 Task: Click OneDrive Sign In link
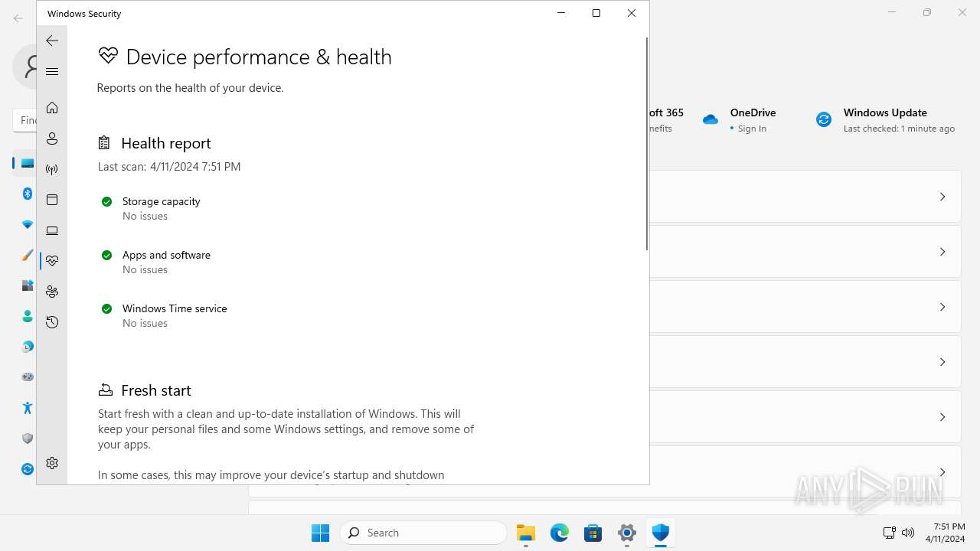click(x=752, y=129)
